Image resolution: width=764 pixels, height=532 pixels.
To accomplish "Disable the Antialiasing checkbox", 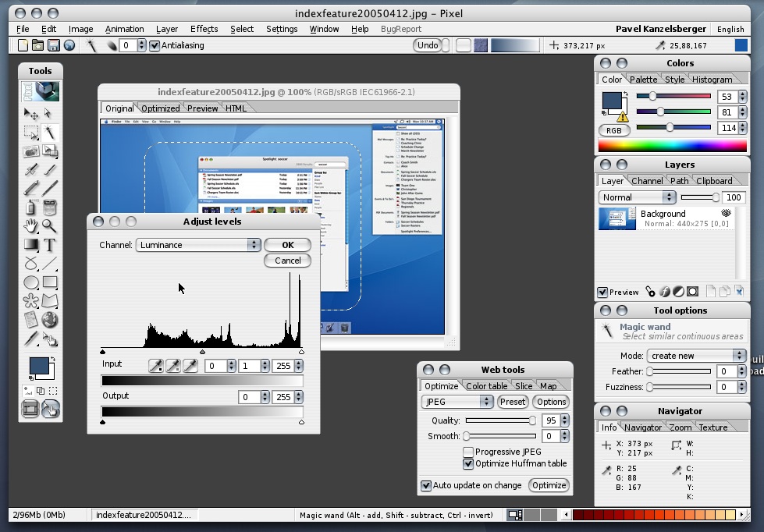I will click(x=155, y=45).
